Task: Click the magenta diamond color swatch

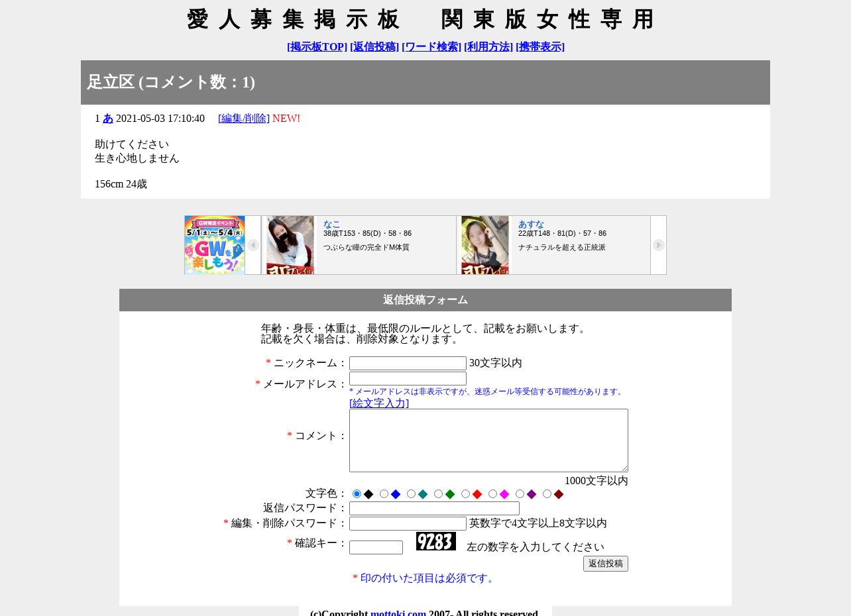Action: [504, 494]
